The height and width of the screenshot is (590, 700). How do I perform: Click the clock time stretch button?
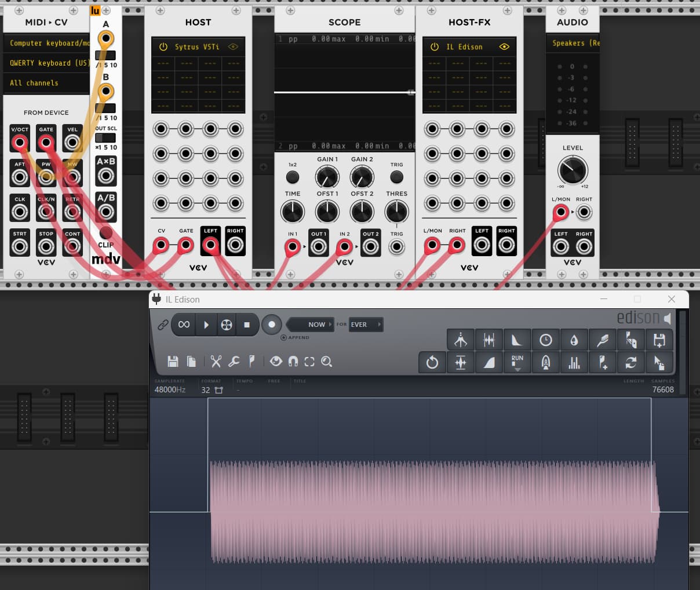tap(545, 340)
